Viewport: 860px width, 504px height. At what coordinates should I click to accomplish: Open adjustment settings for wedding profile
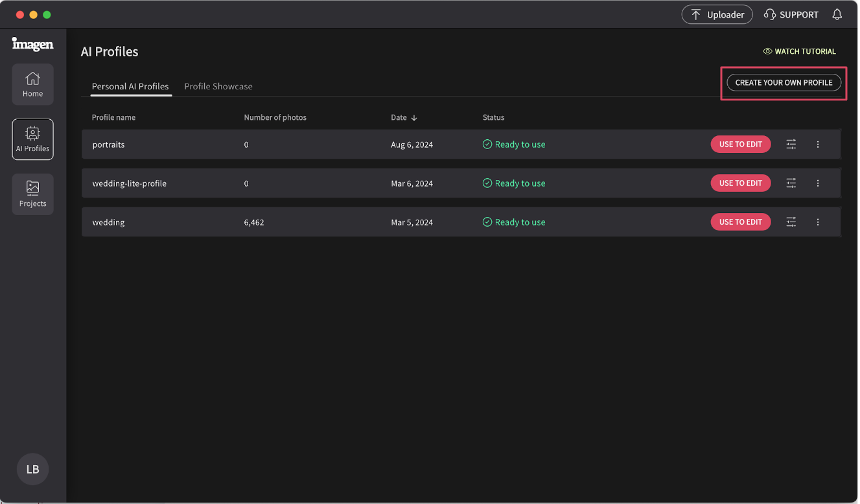coord(791,222)
